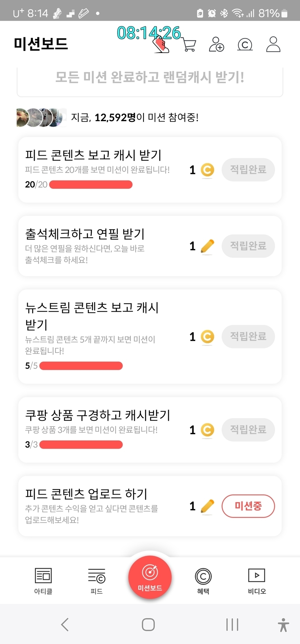
Task: Go to the 혜택 tab
Action: [x=203, y=581]
